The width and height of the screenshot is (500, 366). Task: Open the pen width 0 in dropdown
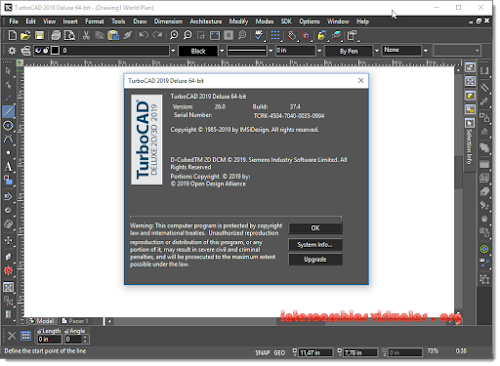pos(319,51)
